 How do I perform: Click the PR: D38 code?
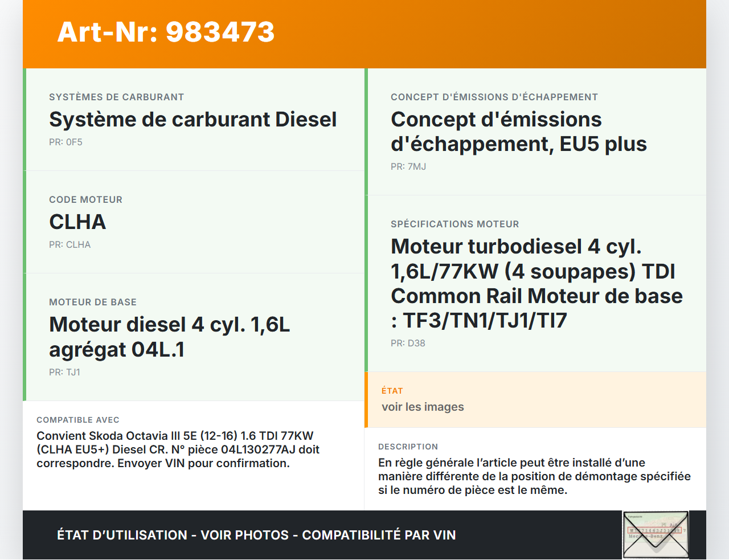pyautogui.click(x=408, y=344)
